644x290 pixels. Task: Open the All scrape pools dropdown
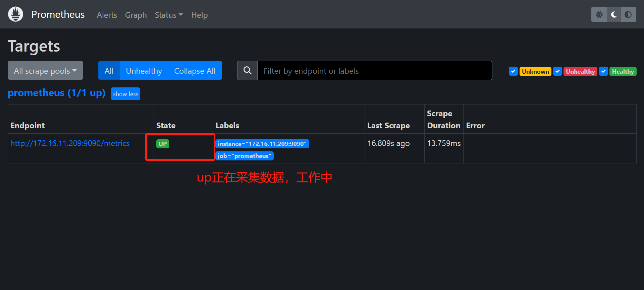[45, 71]
